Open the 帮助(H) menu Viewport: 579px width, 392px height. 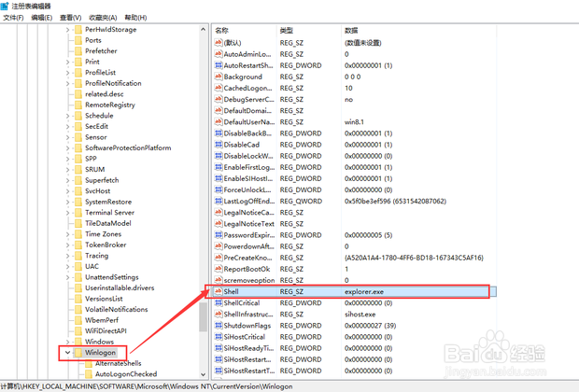pyautogui.click(x=135, y=18)
